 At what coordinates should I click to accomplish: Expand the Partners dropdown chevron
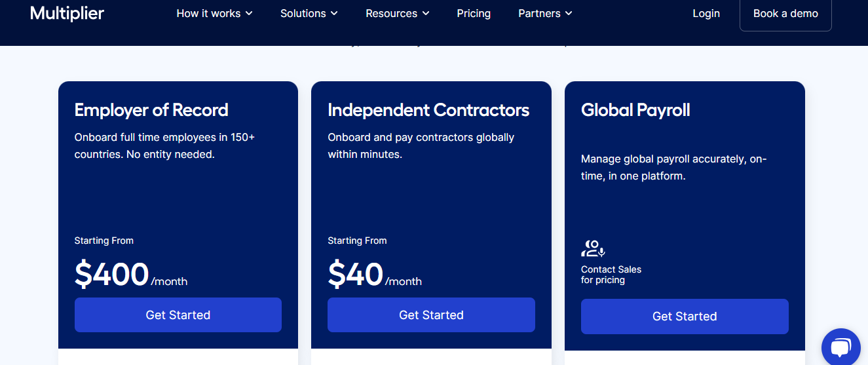click(x=569, y=14)
